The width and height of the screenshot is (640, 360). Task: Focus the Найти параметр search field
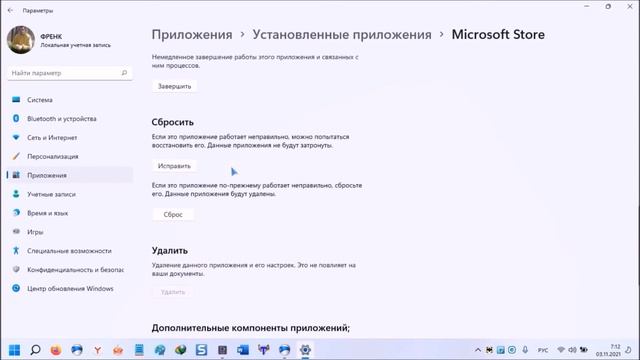click(x=70, y=73)
